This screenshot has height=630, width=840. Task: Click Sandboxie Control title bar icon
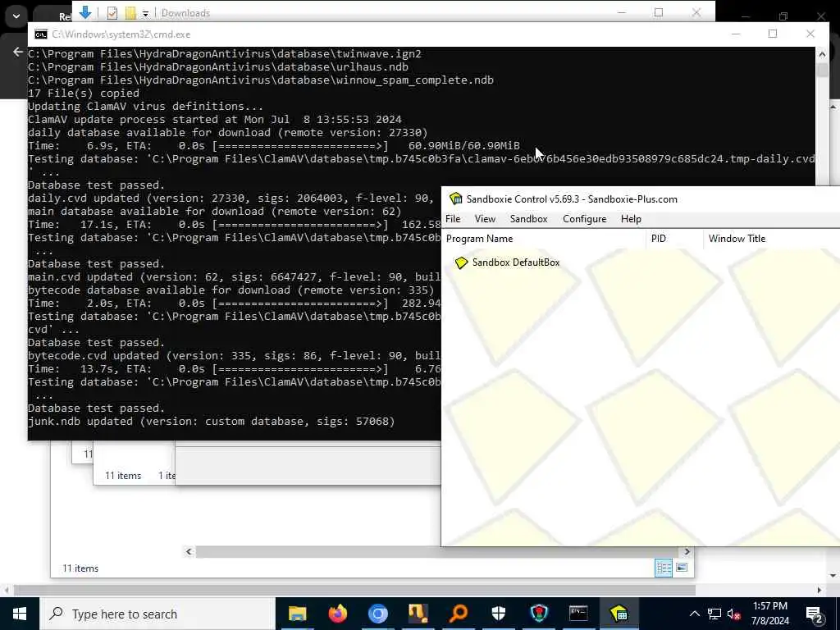(456, 199)
